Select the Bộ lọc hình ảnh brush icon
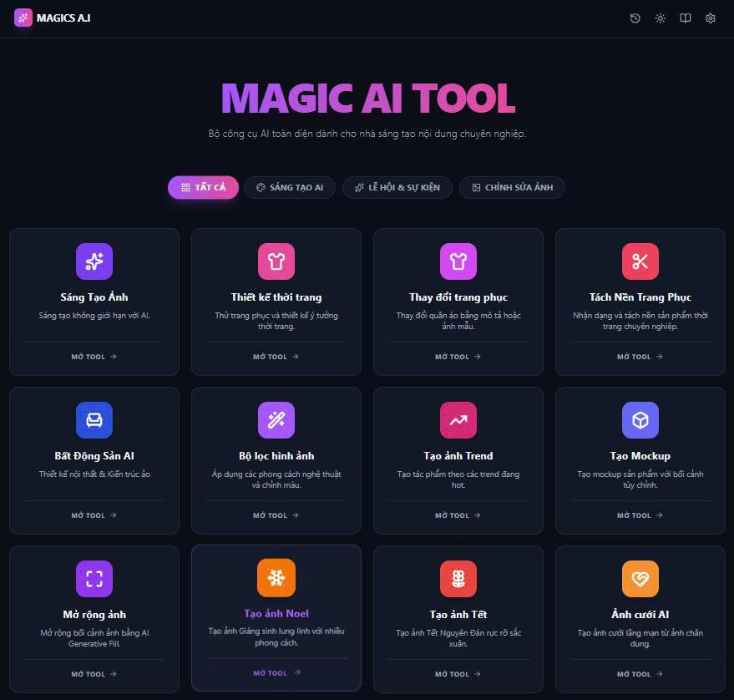This screenshot has width=734, height=700. tap(276, 420)
